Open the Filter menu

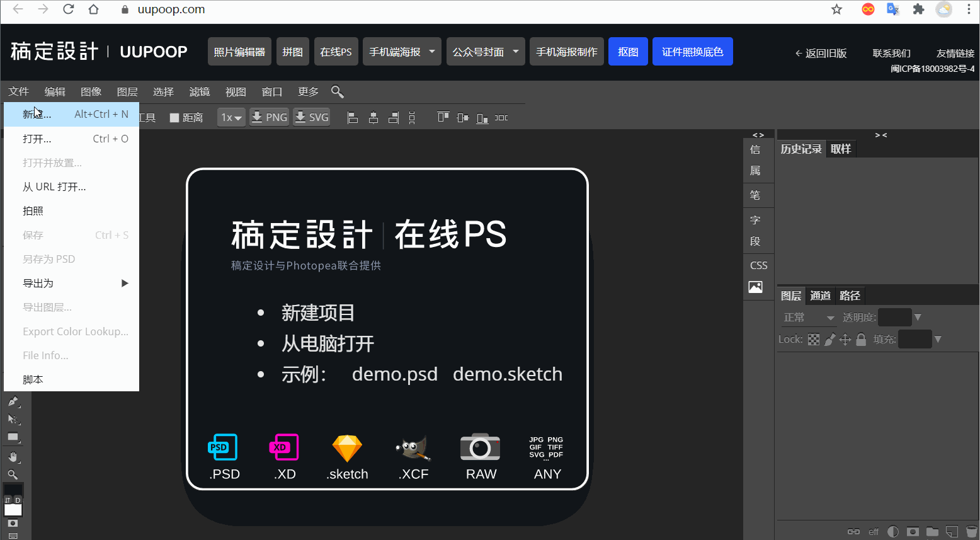coord(199,91)
